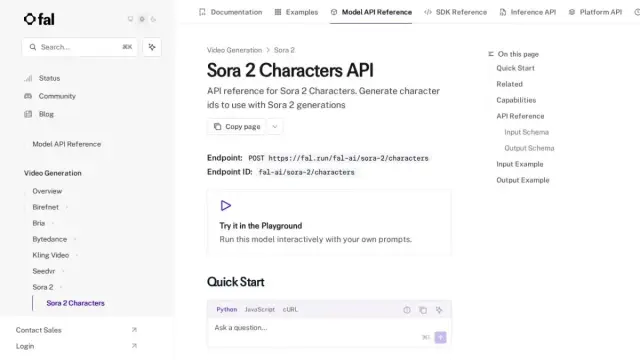The width and height of the screenshot is (640, 360).
Task: Go to Sora 2 breadcrumb
Action: [284, 50]
